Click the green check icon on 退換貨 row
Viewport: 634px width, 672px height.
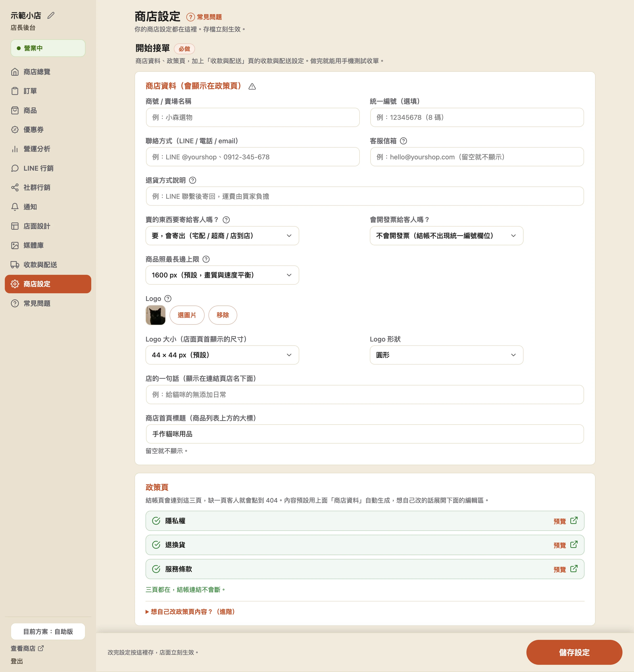(x=156, y=545)
